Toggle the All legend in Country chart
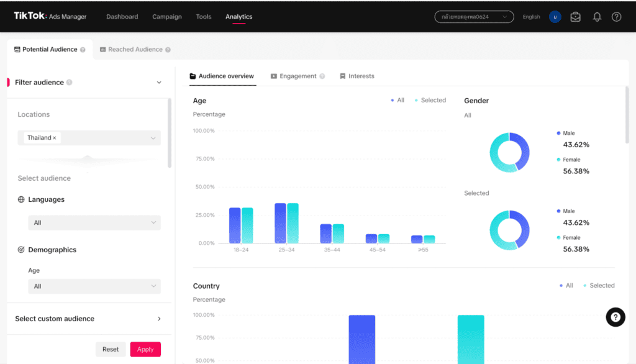The height and width of the screenshot is (364, 636). click(566, 286)
